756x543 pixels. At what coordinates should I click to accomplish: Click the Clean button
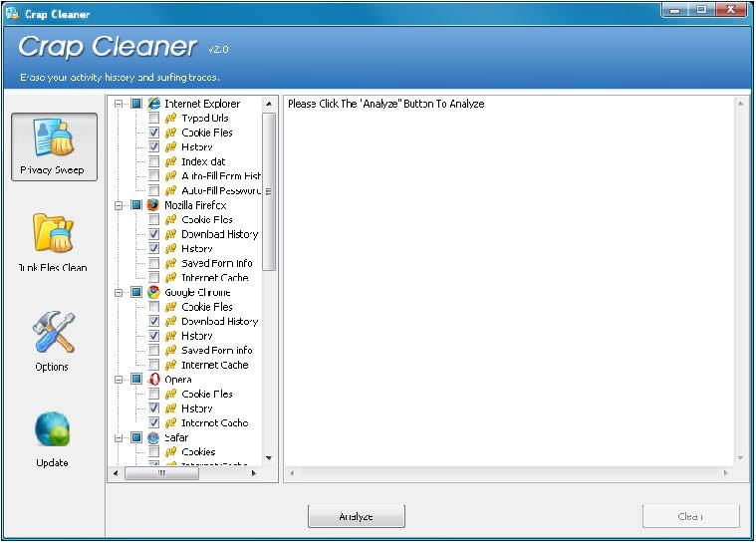click(x=691, y=516)
